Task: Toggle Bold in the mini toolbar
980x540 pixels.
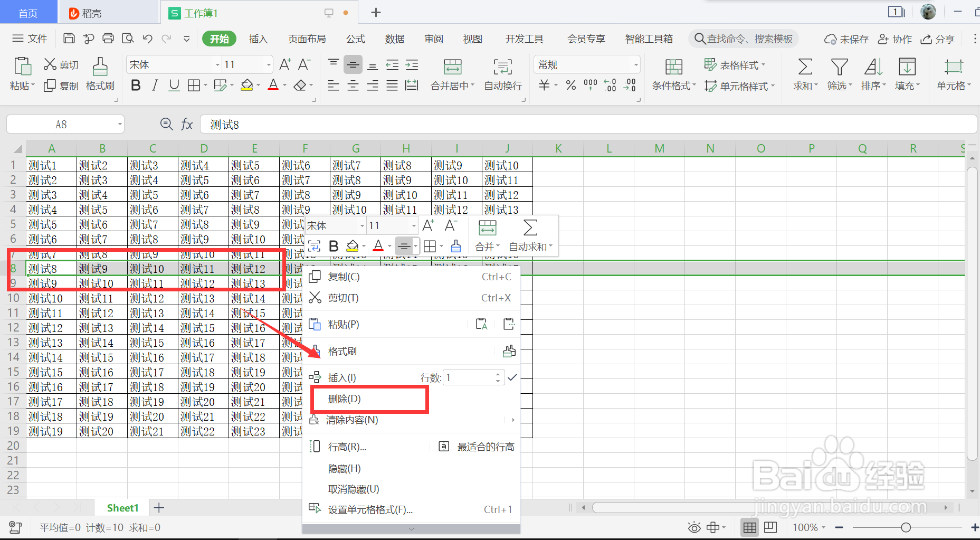Action: [x=334, y=246]
